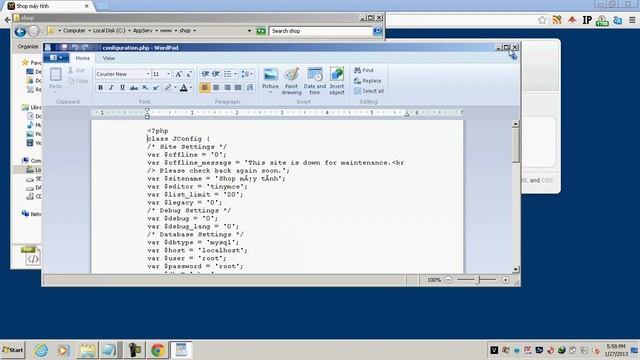
Task: Open the font size 11 dropdown
Action: (169, 74)
